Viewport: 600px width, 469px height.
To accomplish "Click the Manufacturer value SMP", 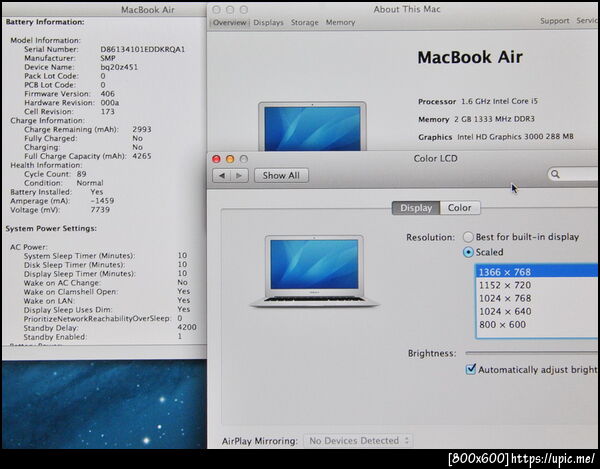I will pyautogui.click(x=108, y=58).
